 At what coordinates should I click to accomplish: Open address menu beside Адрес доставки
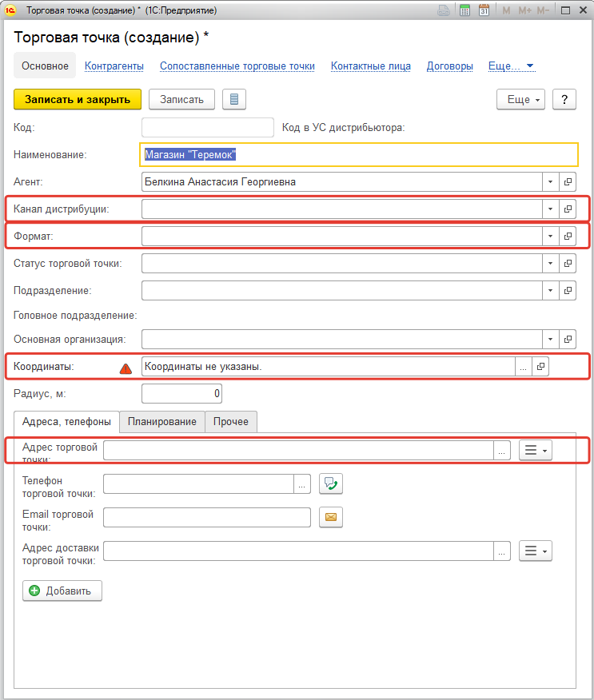(536, 551)
